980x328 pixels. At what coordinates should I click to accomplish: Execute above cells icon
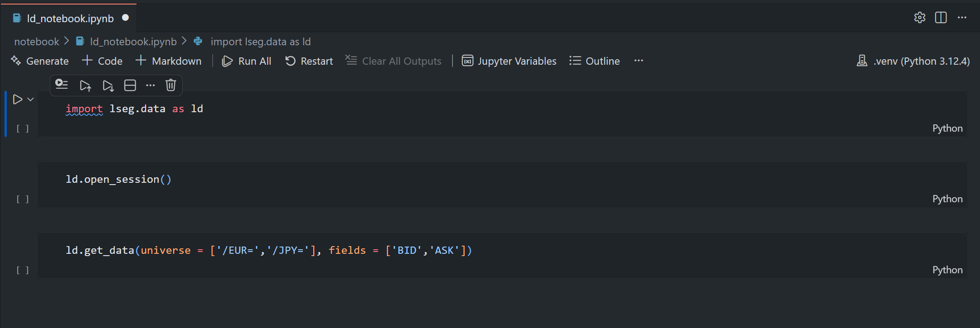pos(85,85)
